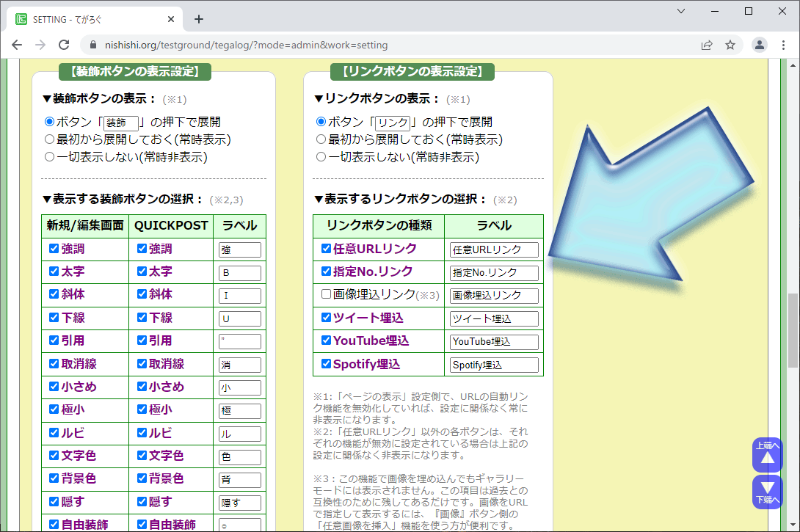Open the tab search chevron
This screenshot has height=532, width=800.
click(680, 11)
